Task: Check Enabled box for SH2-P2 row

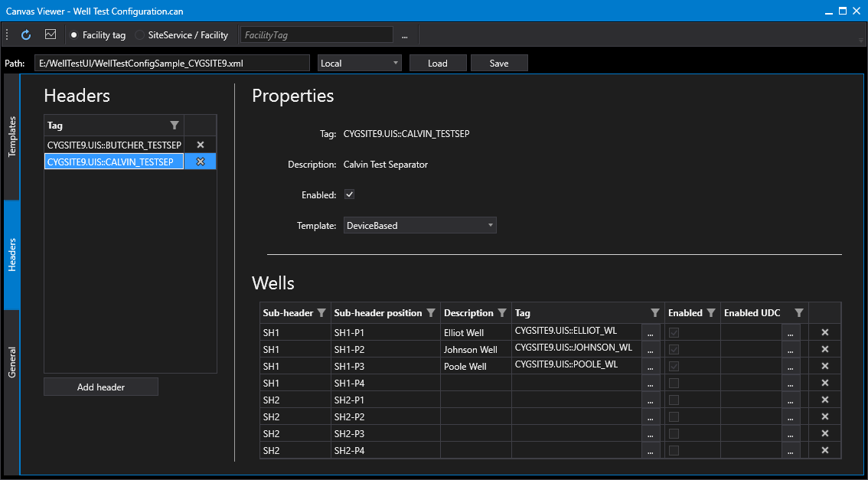Action: coord(674,417)
